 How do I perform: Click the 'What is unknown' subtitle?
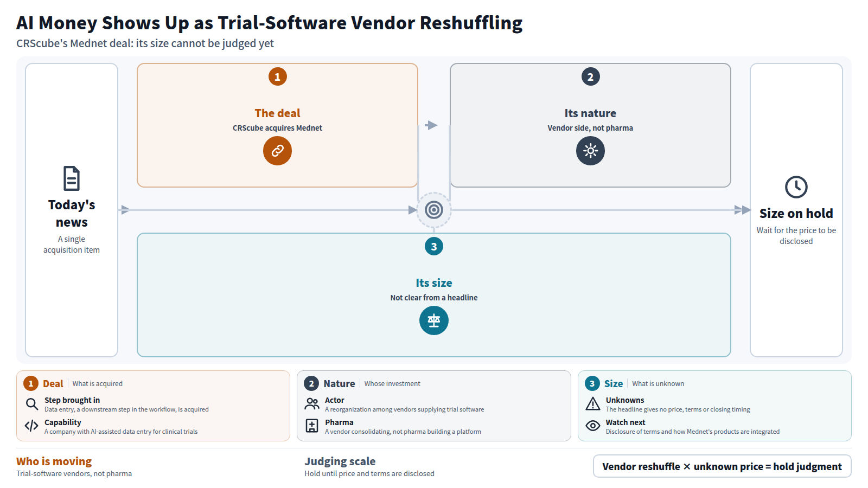pos(658,384)
